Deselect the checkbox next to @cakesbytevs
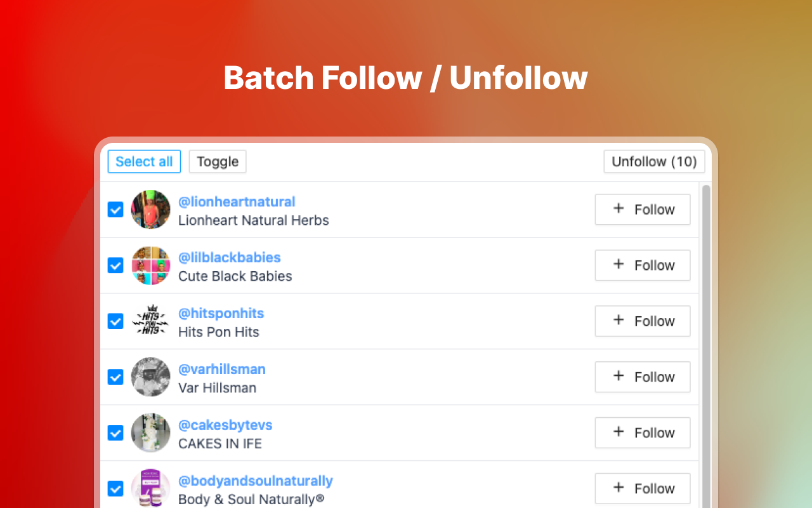 coord(115,432)
